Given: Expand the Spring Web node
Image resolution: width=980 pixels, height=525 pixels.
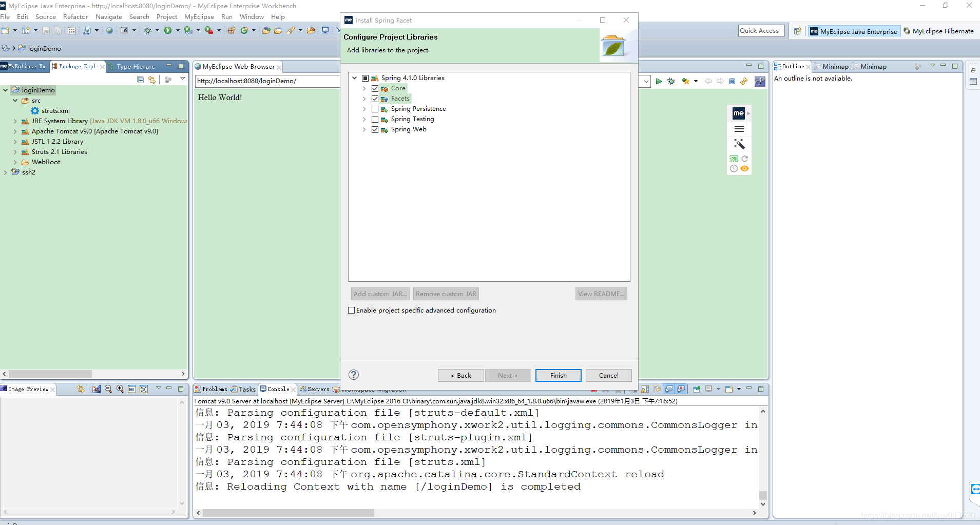Looking at the screenshot, I should (x=364, y=129).
